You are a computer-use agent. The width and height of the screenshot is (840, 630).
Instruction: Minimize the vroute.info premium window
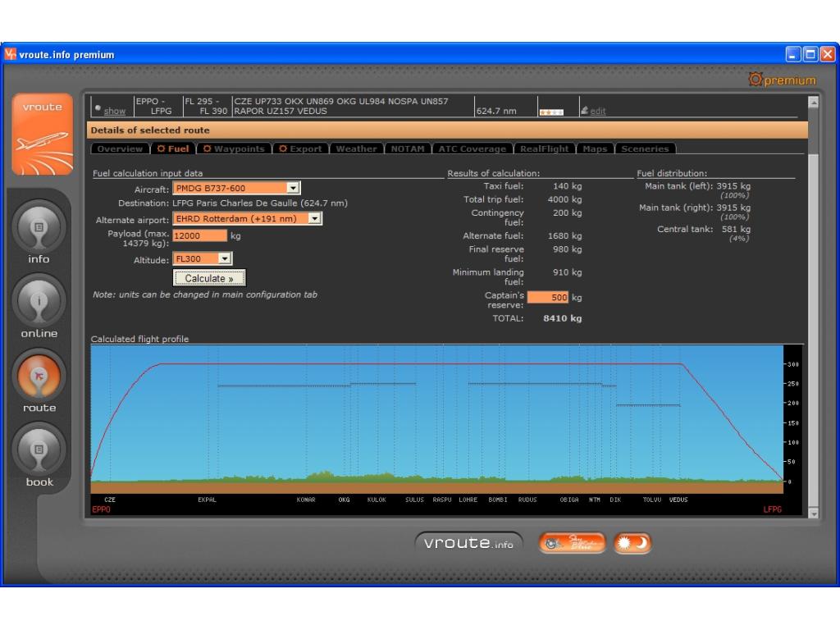click(793, 54)
